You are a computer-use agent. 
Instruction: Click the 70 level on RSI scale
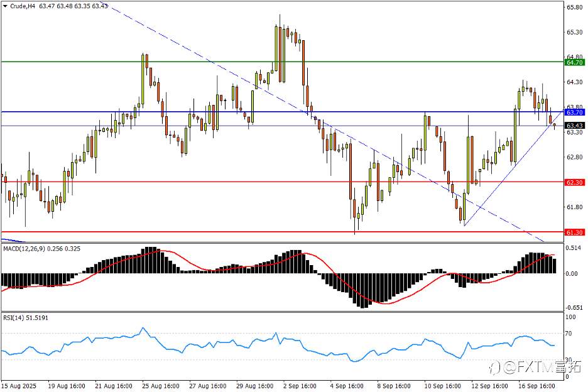pyautogui.click(x=569, y=334)
